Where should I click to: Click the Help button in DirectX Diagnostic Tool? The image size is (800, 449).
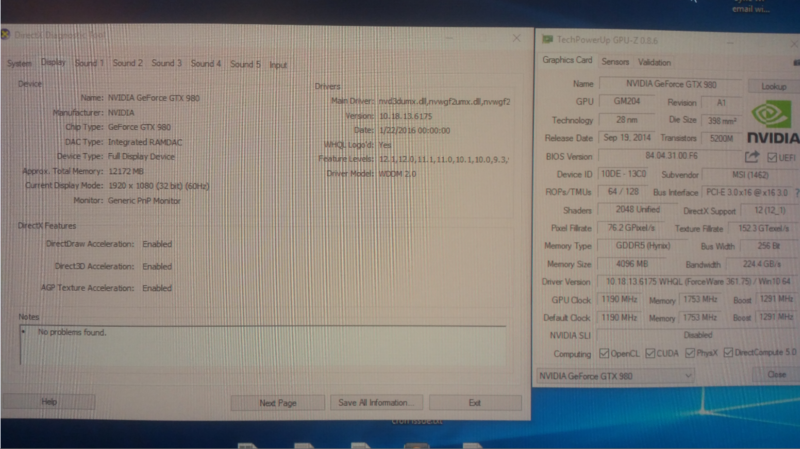49,402
